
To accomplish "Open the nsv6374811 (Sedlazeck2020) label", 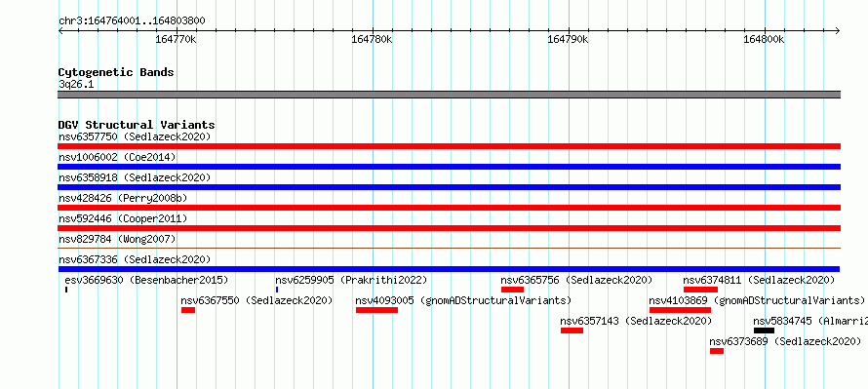I will pos(759,280).
